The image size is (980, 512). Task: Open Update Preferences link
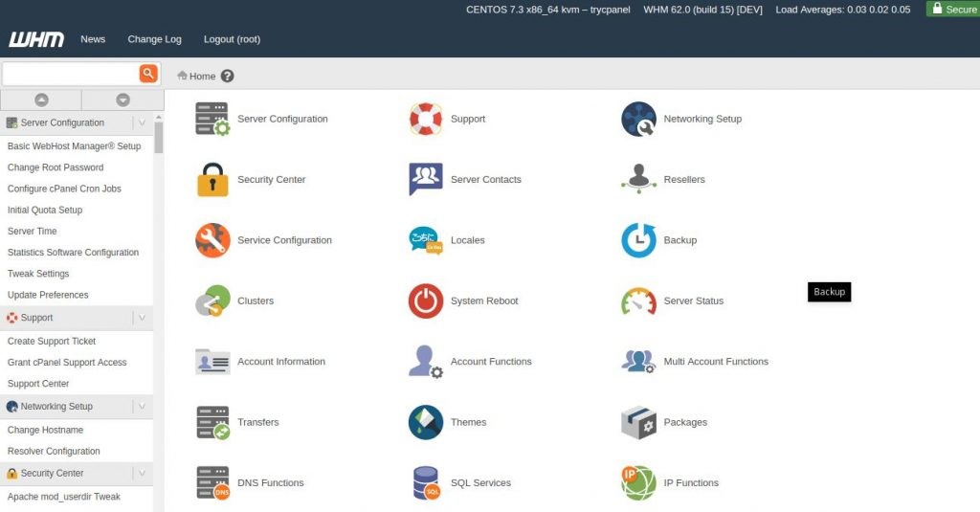point(48,295)
